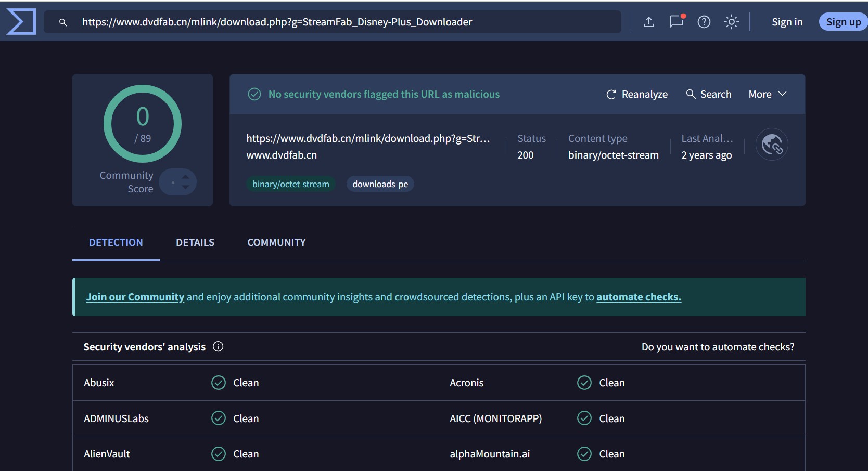
Task: Click the binary/octet-stream tag
Action: point(290,184)
